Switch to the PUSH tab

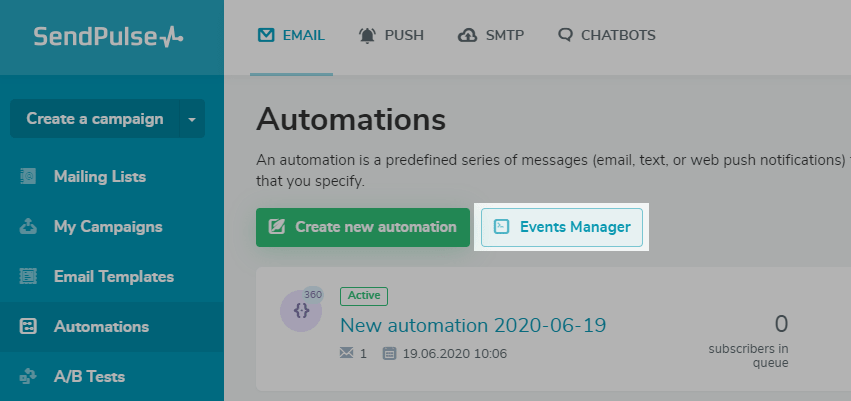coord(391,36)
